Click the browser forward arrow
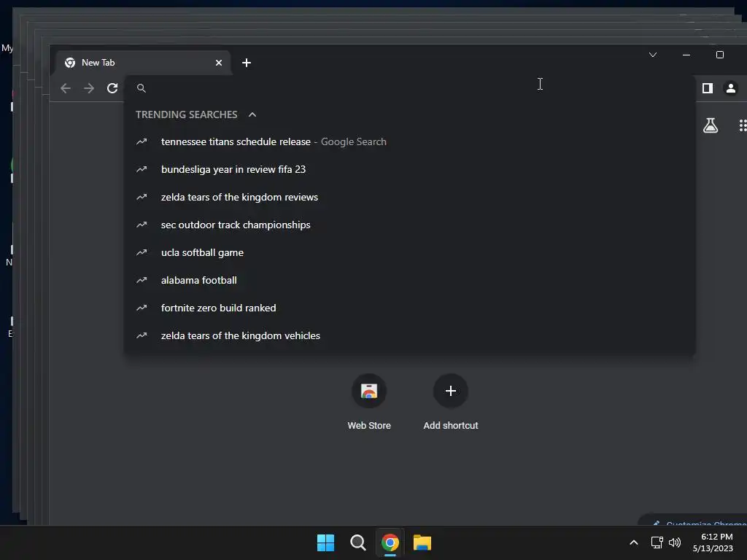The image size is (747, 560). [x=89, y=88]
